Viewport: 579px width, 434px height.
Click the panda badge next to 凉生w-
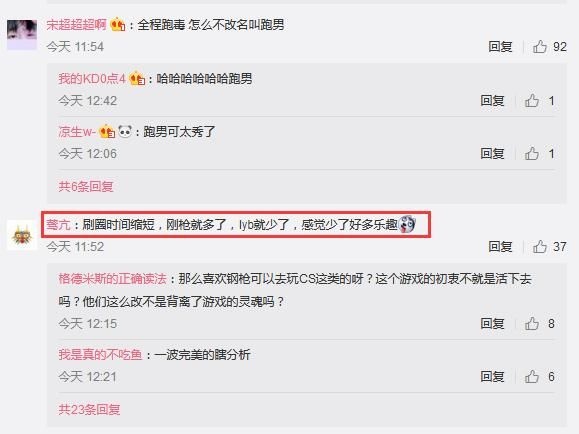pyautogui.click(x=125, y=131)
